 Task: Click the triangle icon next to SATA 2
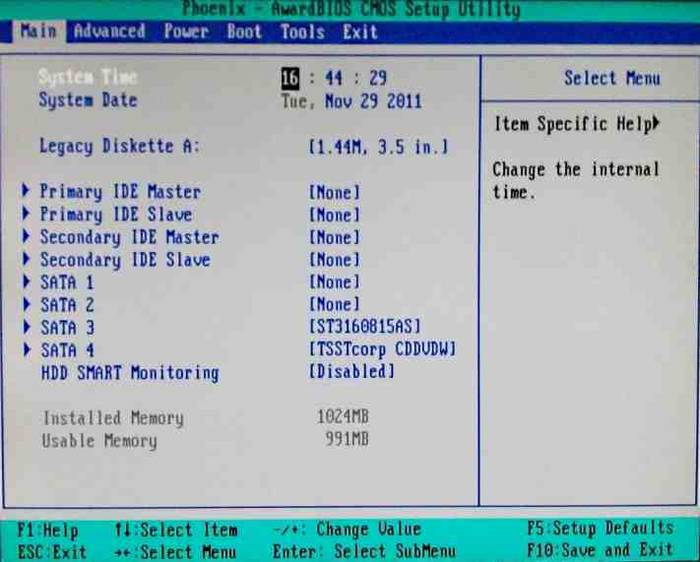tap(26, 305)
